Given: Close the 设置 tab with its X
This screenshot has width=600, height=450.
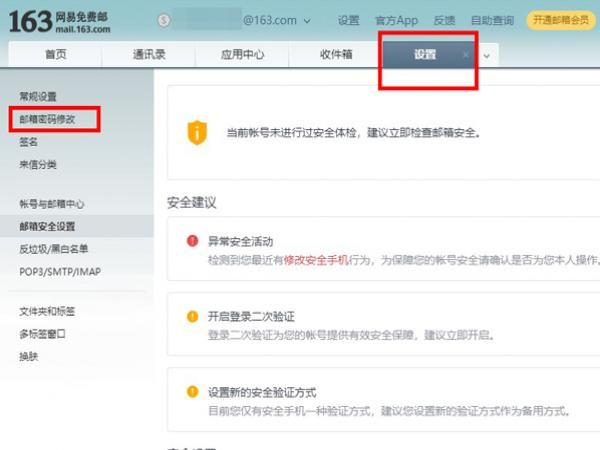Looking at the screenshot, I should coord(466,55).
